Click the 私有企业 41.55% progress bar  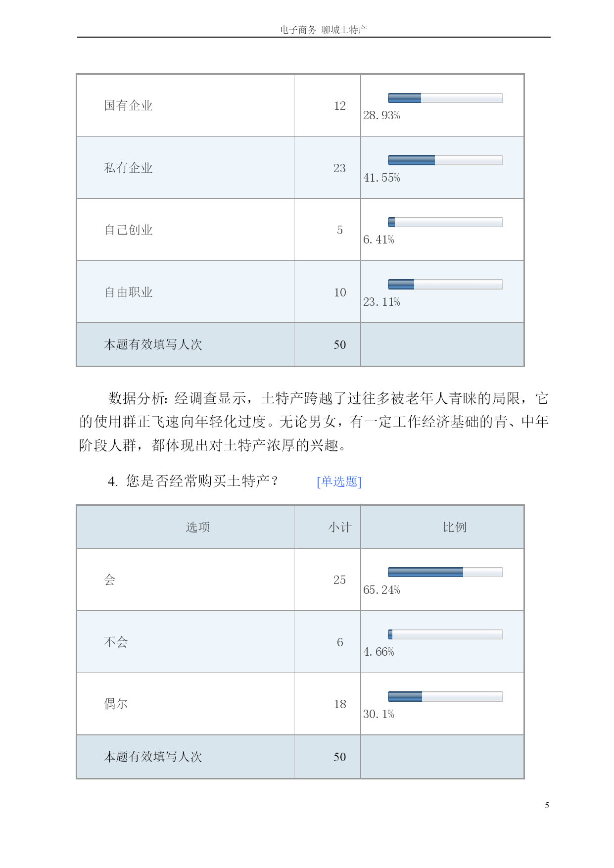(445, 160)
